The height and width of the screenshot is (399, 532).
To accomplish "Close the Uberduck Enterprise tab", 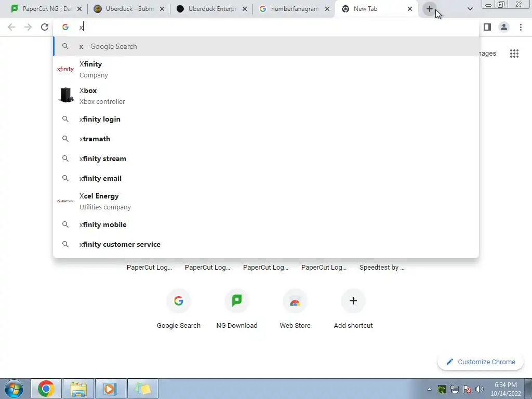I will (245, 9).
